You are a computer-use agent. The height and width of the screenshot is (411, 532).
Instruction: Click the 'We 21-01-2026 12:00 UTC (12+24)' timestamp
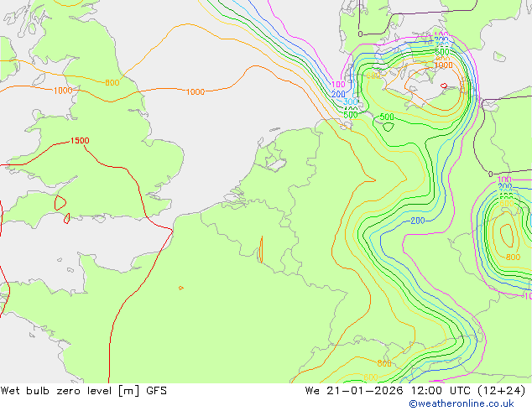coord(415,391)
